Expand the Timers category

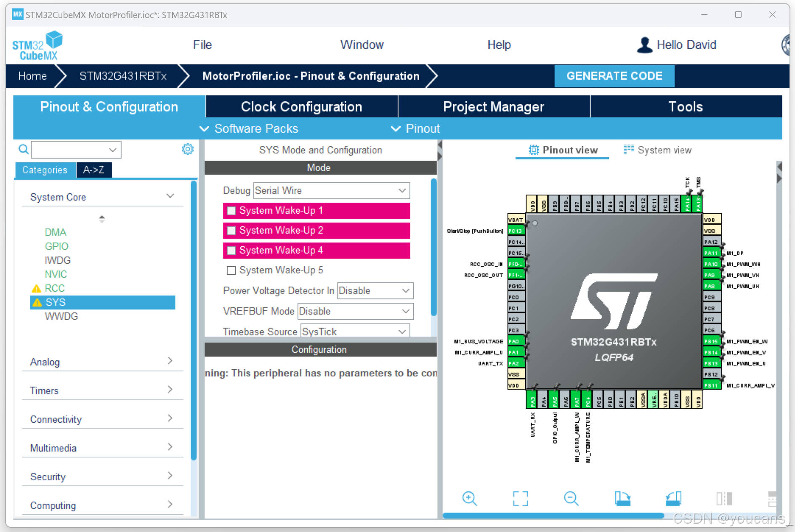pyautogui.click(x=102, y=390)
